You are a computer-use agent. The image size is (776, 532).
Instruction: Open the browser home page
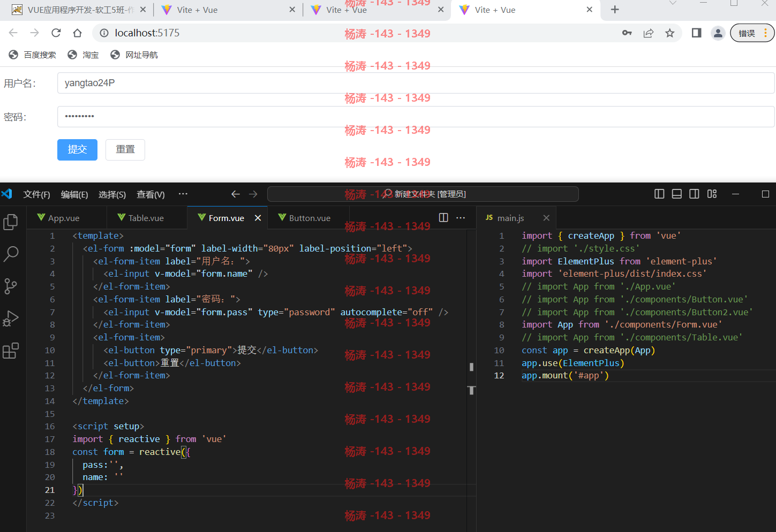pyautogui.click(x=77, y=33)
